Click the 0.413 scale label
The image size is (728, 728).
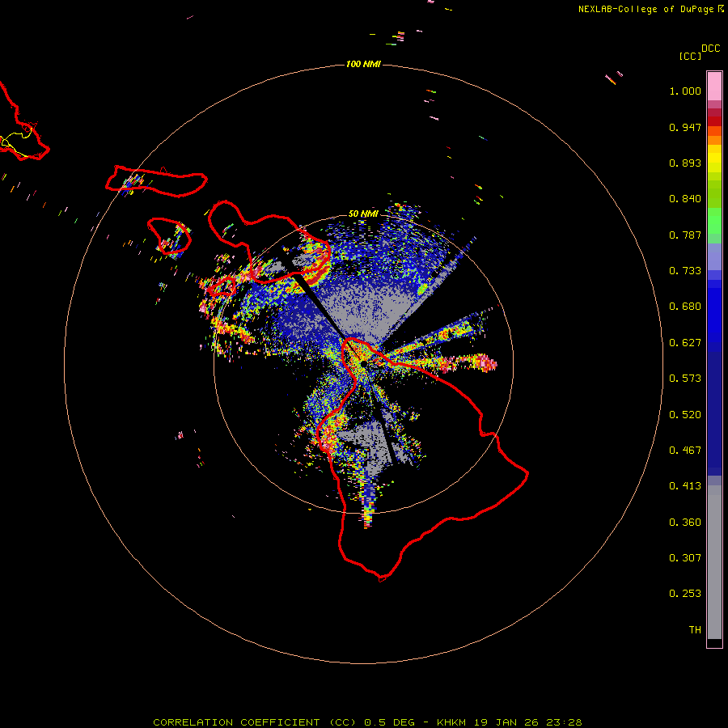(x=685, y=486)
